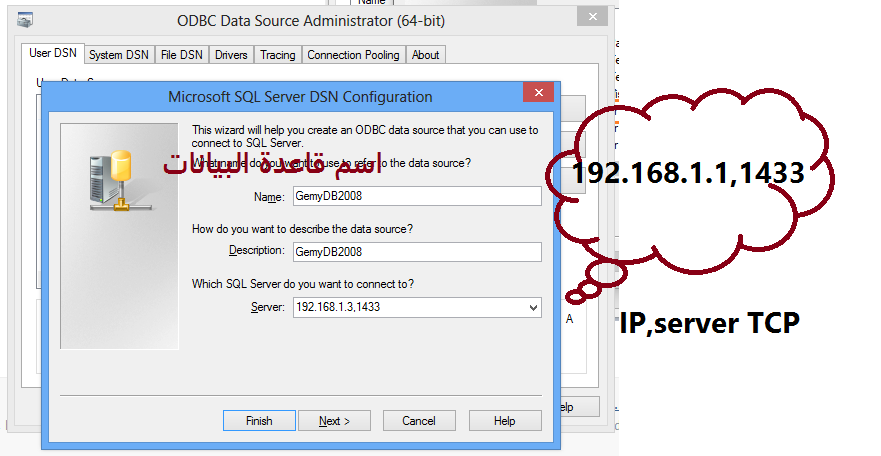
Task: Open the Tracing tab
Action: click(278, 55)
